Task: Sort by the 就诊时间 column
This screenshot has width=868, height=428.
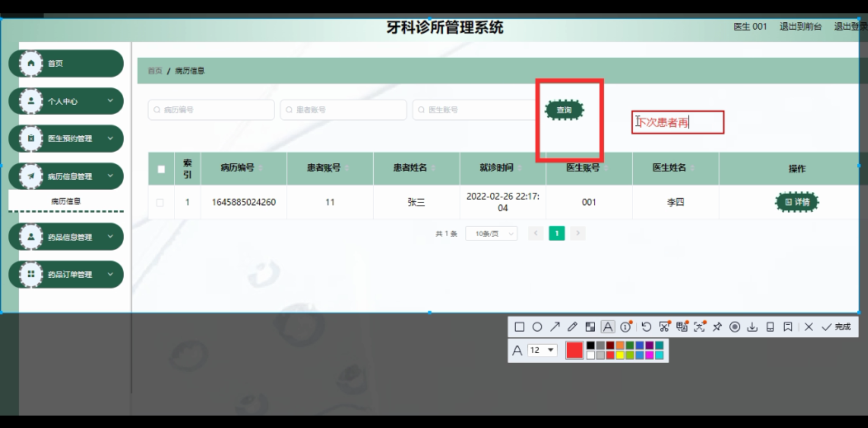Action: point(520,167)
